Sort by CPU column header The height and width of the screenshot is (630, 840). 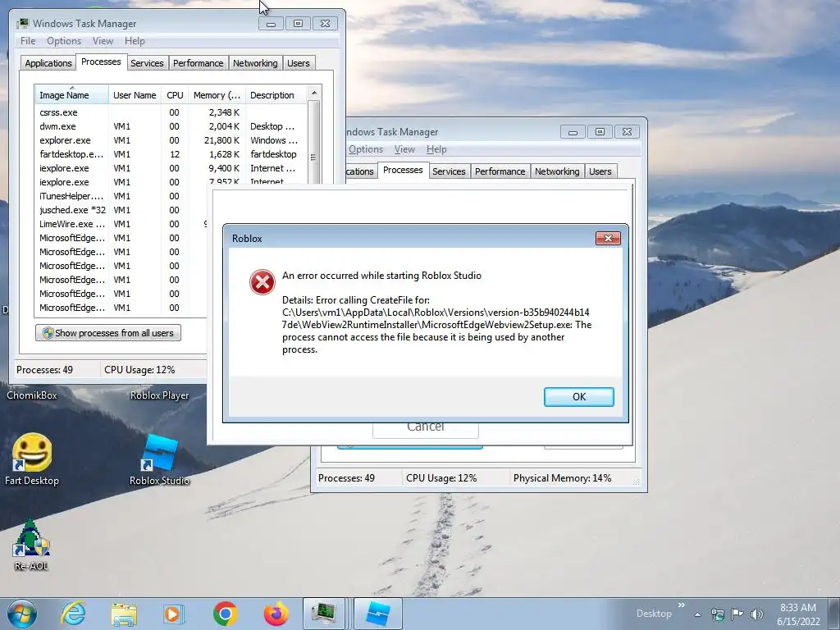coord(175,95)
